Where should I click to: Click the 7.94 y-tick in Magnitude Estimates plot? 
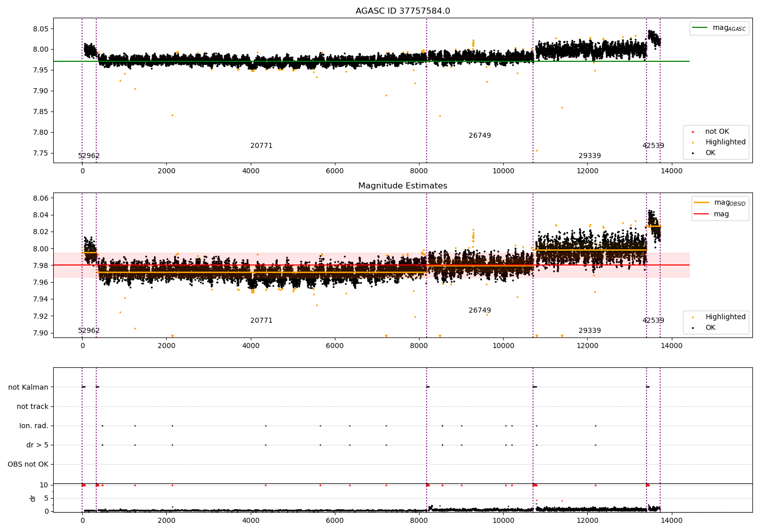42,299
